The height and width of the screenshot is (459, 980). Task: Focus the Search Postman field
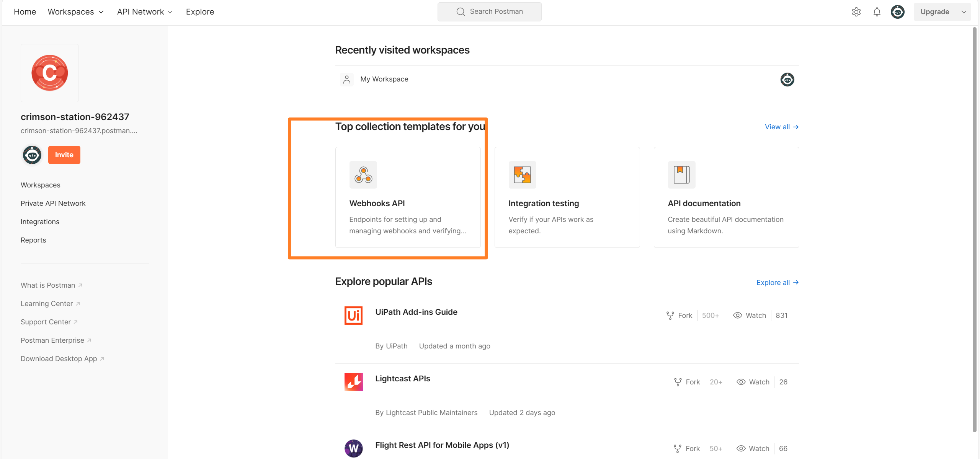[490, 12]
